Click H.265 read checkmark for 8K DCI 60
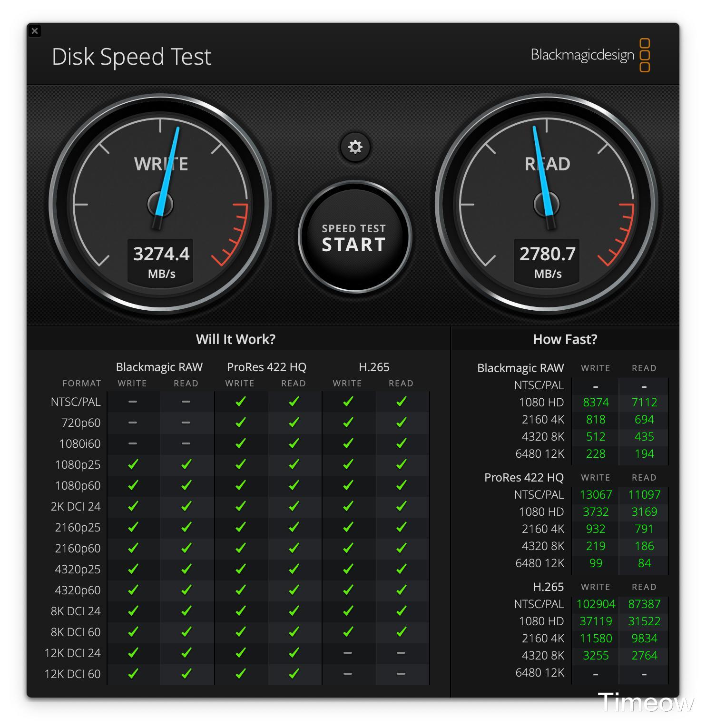This screenshot has height=728, width=706. [x=401, y=632]
